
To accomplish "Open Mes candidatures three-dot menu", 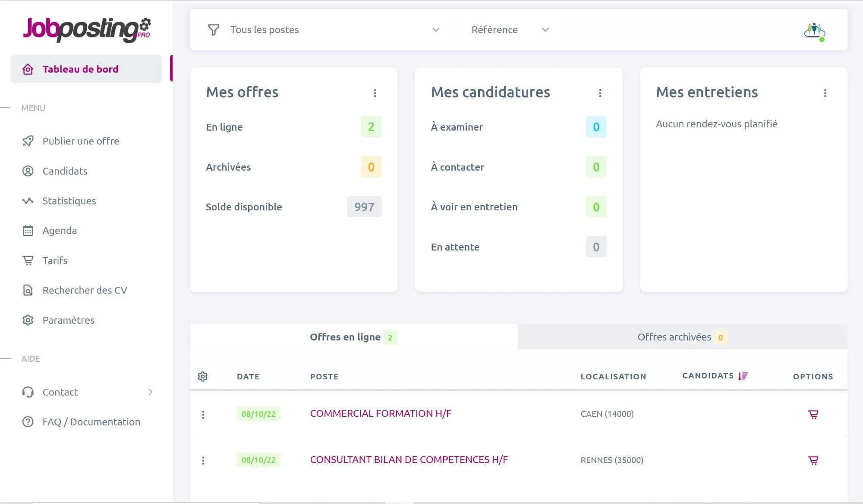I will [600, 93].
